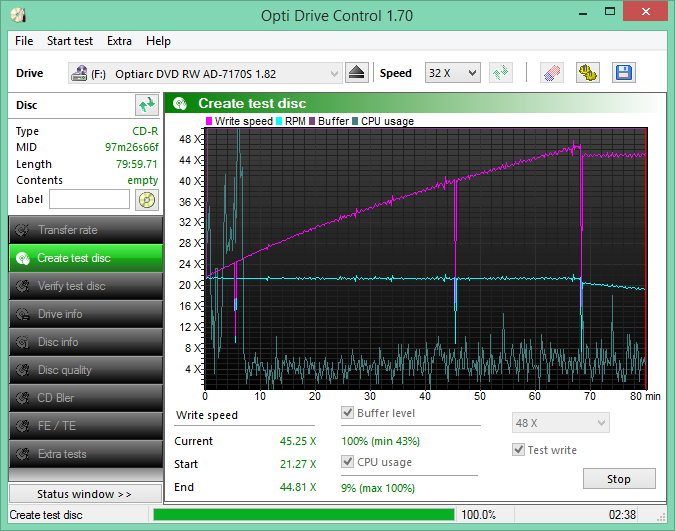This screenshot has height=531, width=675.
Task: Minimize the Opti Drive Control window
Action: coord(583,12)
